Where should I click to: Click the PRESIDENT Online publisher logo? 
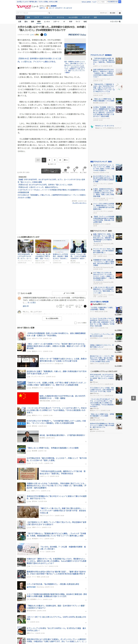(77, 35)
